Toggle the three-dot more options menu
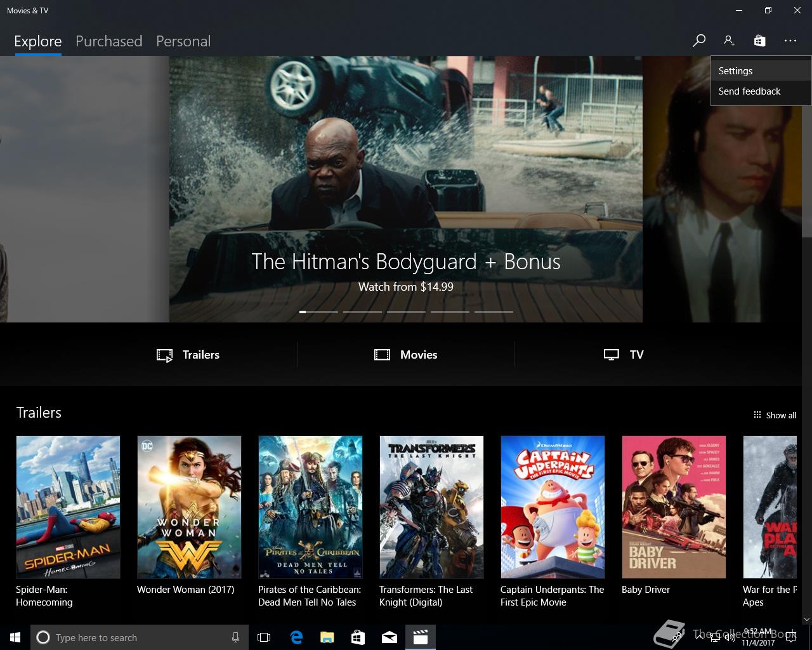 point(790,41)
